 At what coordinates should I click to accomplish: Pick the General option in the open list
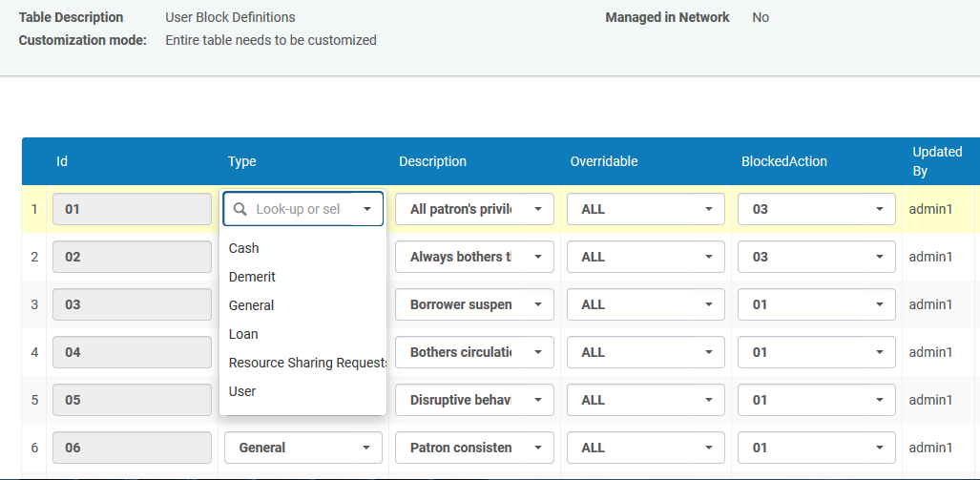252,305
